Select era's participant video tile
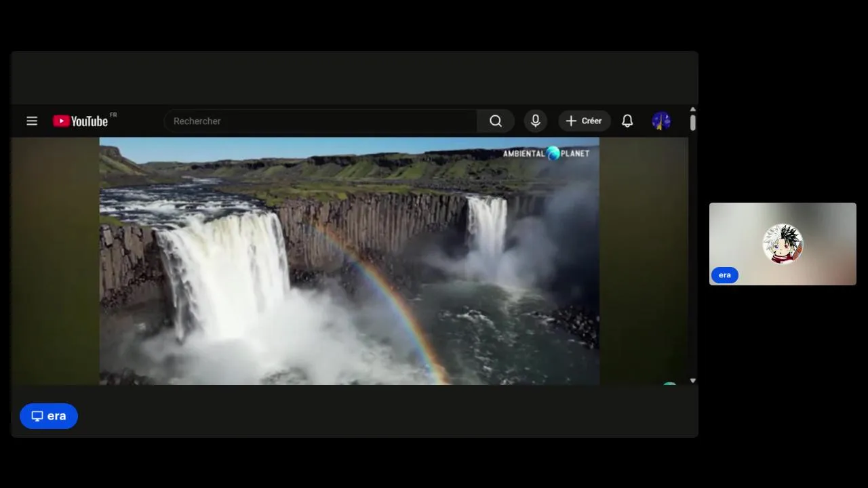The height and width of the screenshot is (488, 868). point(783,244)
